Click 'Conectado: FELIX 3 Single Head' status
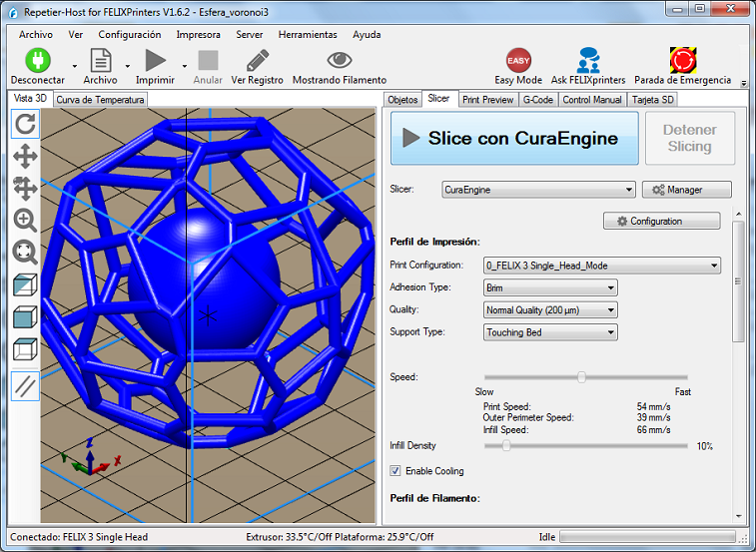The image size is (756, 552). tap(79, 537)
